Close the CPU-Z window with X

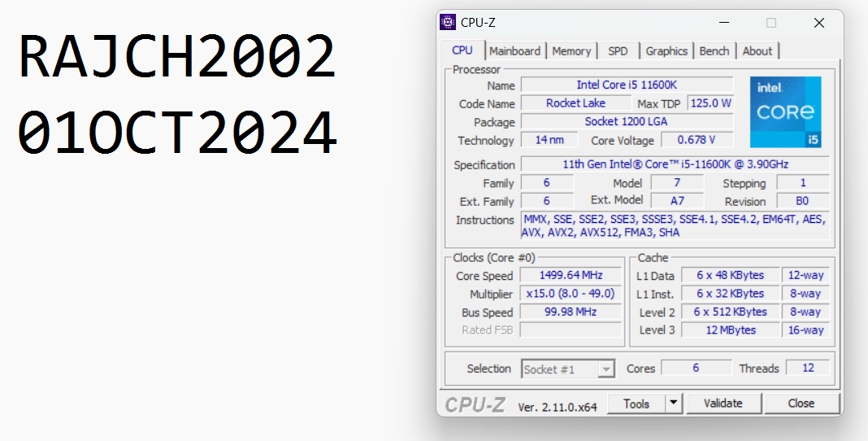818,23
